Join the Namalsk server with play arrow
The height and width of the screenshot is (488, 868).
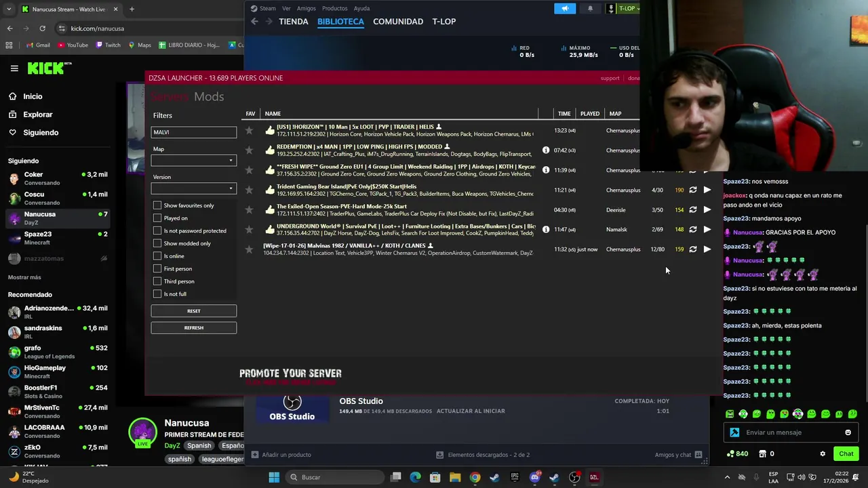pyautogui.click(x=707, y=229)
